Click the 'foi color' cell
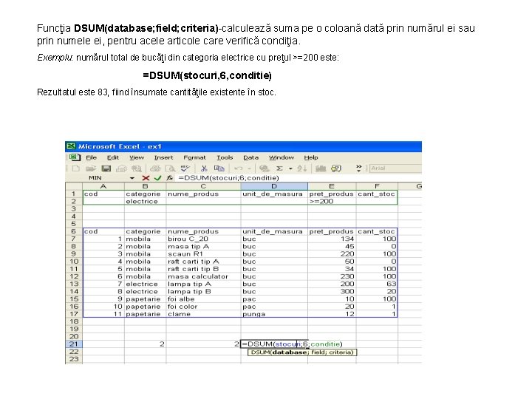The height and width of the screenshot is (399, 532). click(203, 307)
